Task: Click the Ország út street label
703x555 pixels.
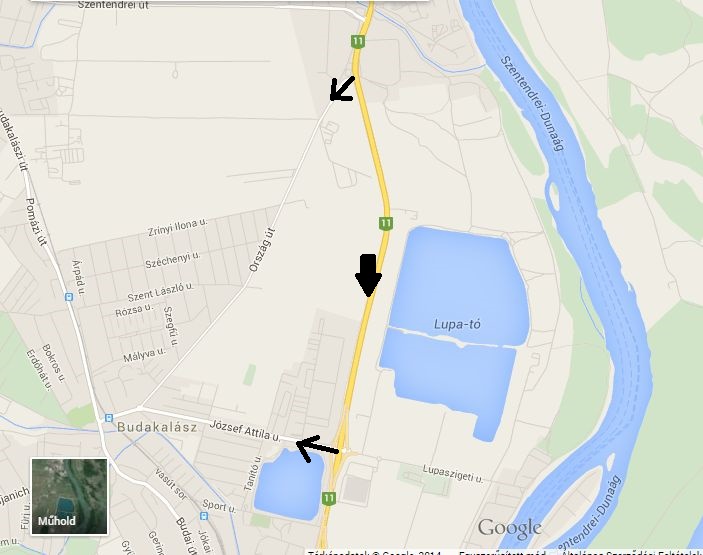Action: (262, 250)
